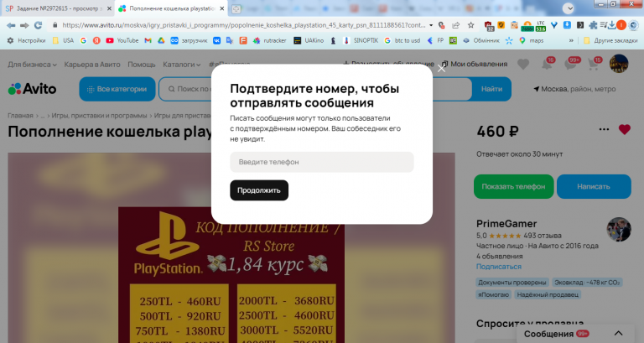Click the Надёжный продавец badge
Screen dimensions: 644x343
pos(548,294)
